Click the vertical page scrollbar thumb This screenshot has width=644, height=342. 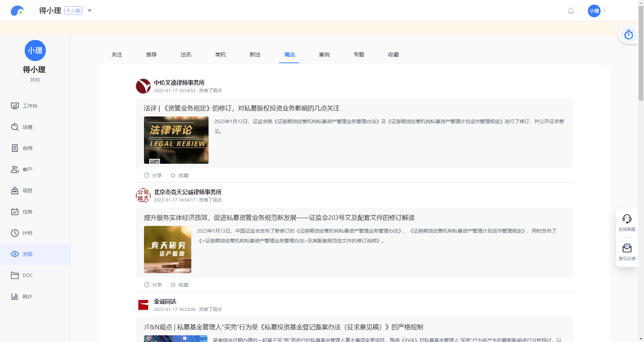[641, 53]
